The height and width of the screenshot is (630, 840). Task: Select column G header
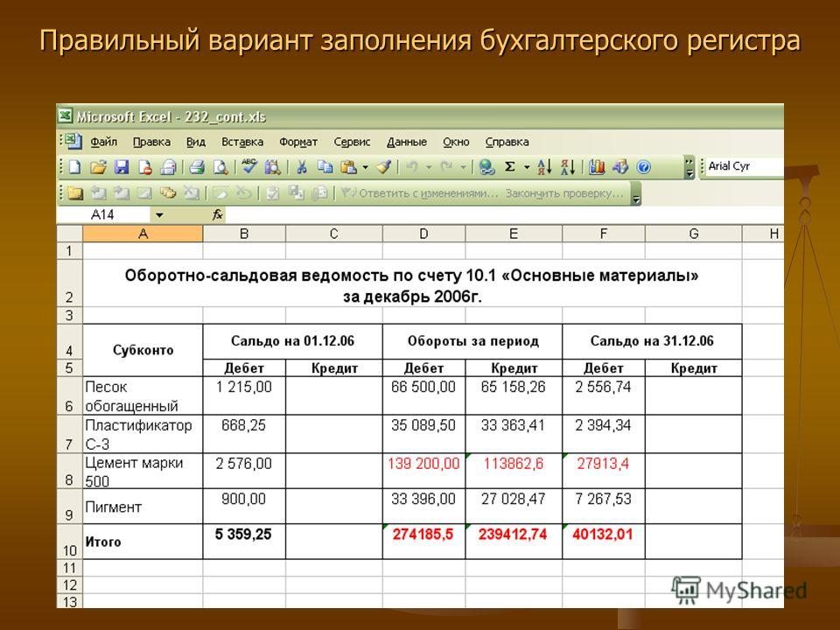(694, 234)
